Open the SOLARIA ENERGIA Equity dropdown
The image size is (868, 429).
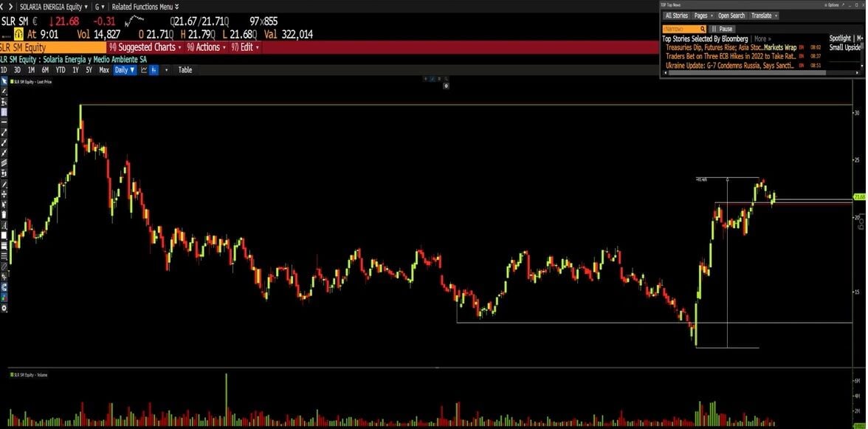(x=53, y=7)
